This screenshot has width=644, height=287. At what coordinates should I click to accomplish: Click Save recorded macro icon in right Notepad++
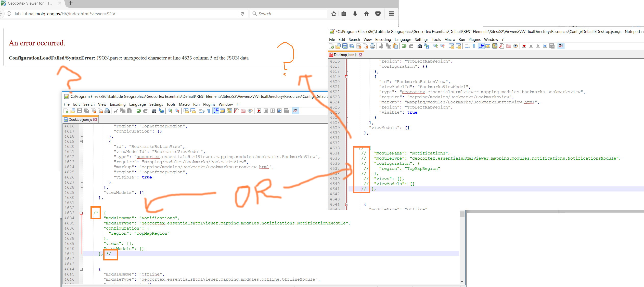(x=552, y=46)
